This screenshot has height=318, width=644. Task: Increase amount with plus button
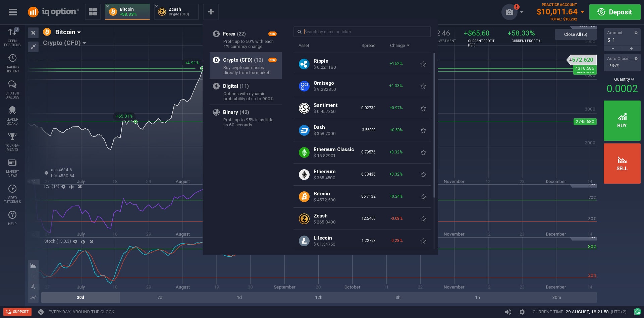(x=631, y=49)
